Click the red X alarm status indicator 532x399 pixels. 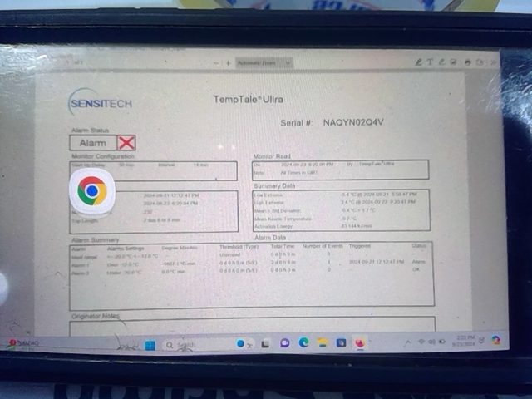[126, 143]
